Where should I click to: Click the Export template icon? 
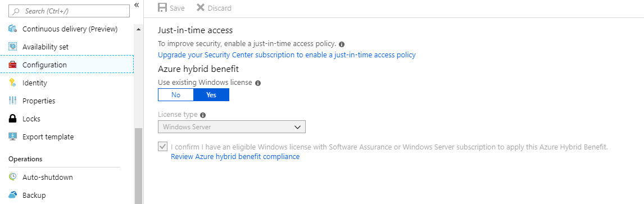(x=13, y=137)
